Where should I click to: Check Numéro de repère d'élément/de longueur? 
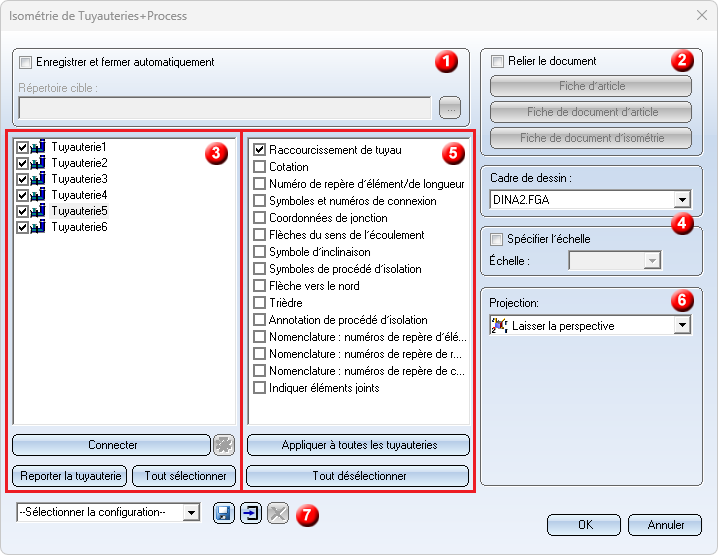coord(260,184)
